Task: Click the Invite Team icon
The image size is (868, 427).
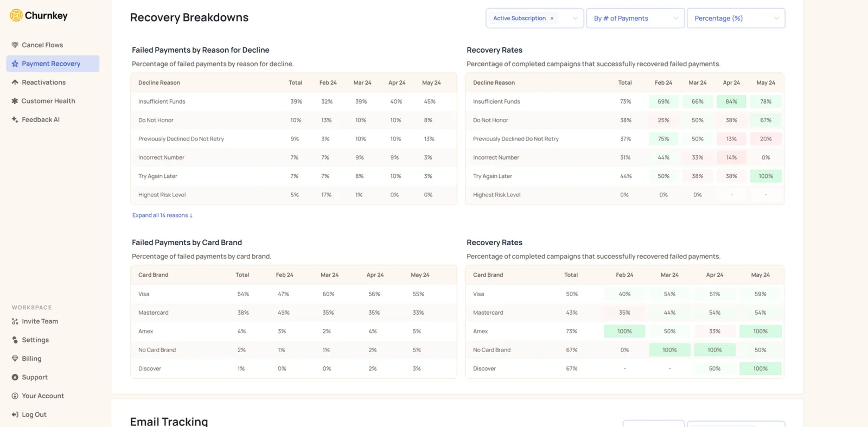Action: 15,321
